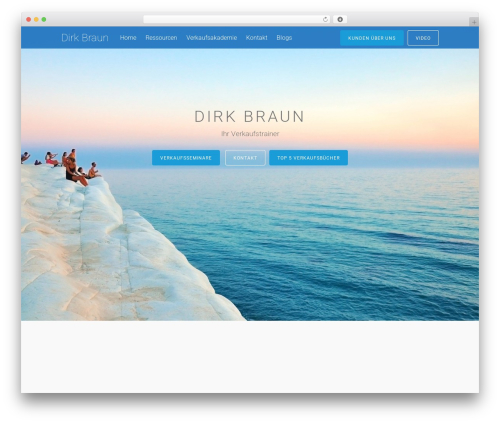Open Top 5 Verkaufsbücher button
500x423 pixels.
pyautogui.click(x=308, y=158)
